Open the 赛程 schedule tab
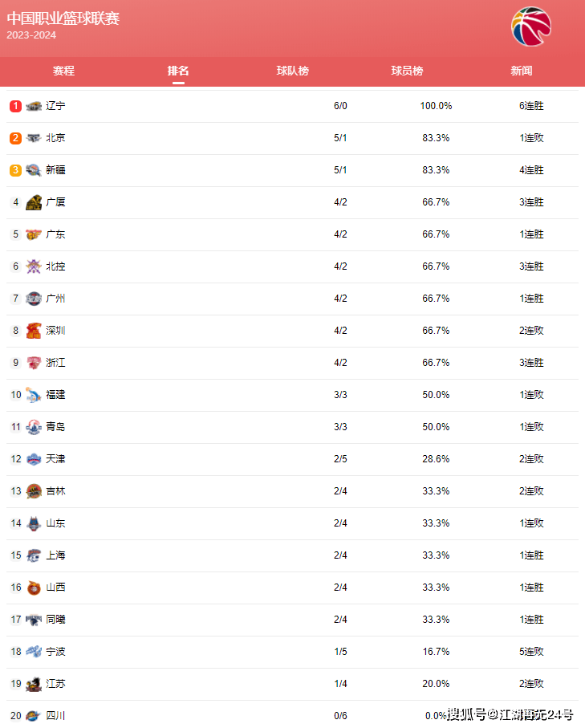 point(63,71)
